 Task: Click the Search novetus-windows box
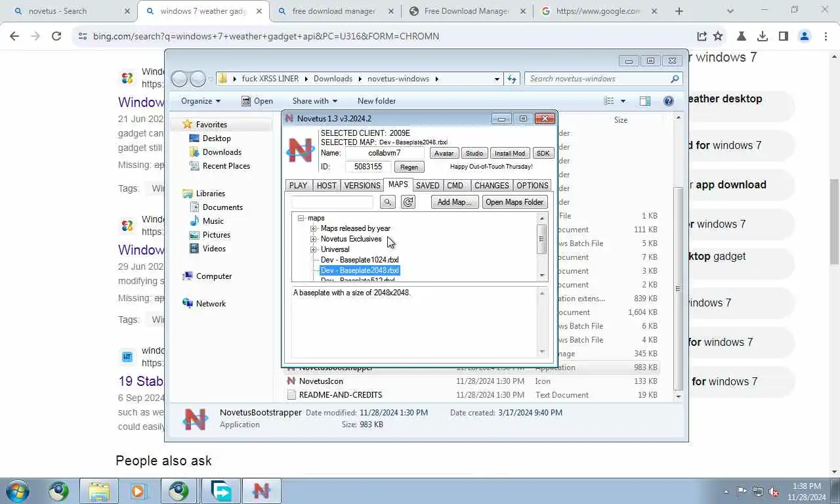(603, 79)
